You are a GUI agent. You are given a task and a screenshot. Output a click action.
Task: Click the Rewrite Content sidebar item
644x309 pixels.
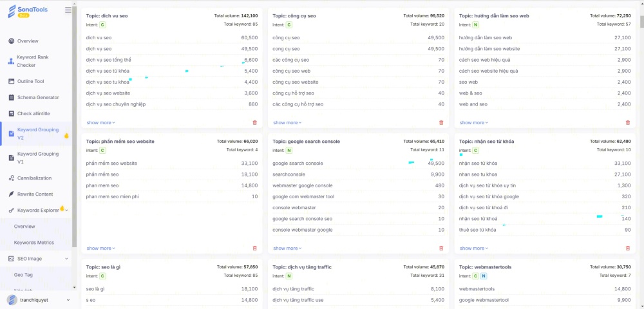[35, 194]
